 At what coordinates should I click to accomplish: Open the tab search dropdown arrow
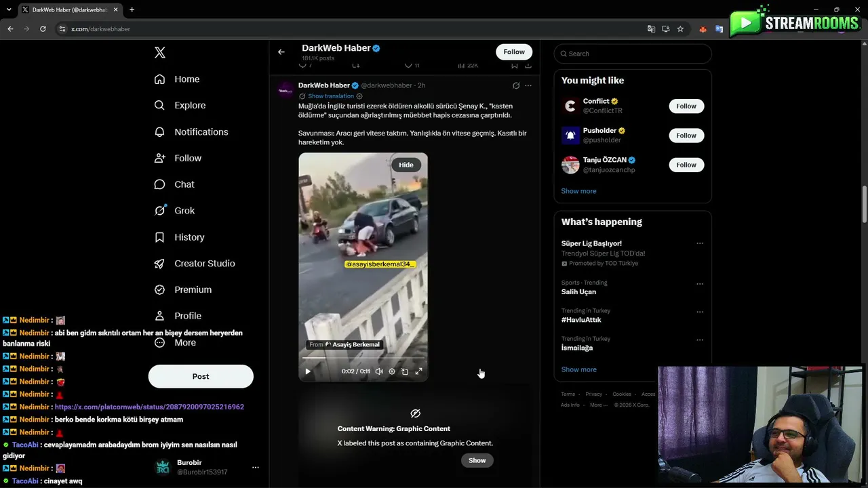tap(9, 9)
